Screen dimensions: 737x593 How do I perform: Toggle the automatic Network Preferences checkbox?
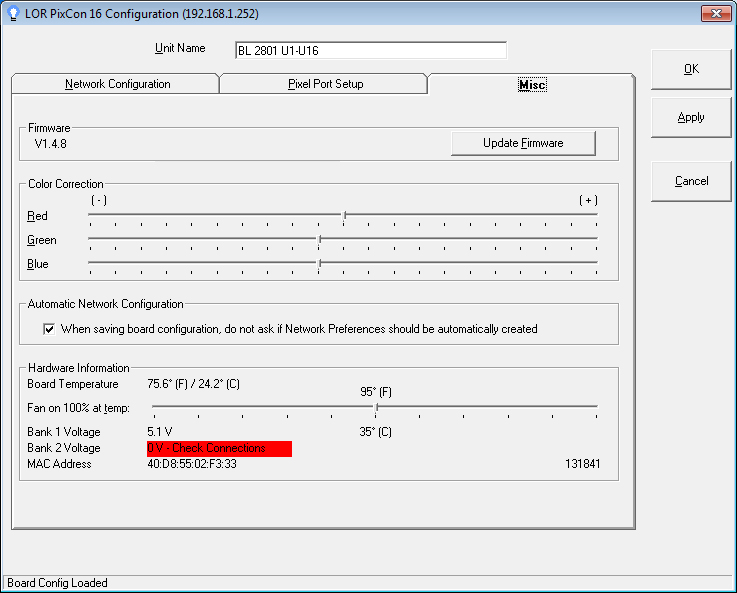pos(49,329)
